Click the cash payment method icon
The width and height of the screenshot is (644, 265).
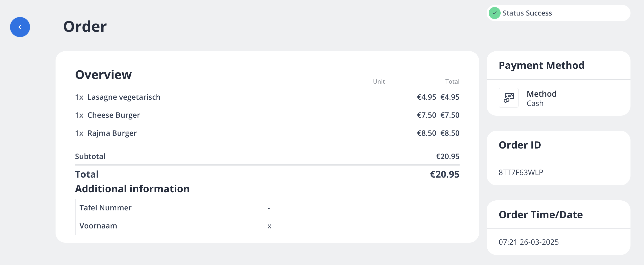pos(508,98)
